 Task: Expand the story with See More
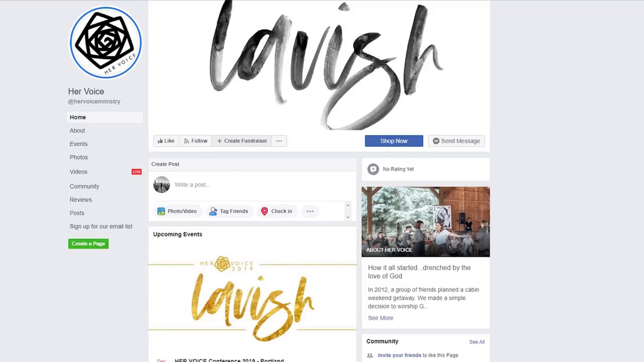pyautogui.click(x=380, y=318)
